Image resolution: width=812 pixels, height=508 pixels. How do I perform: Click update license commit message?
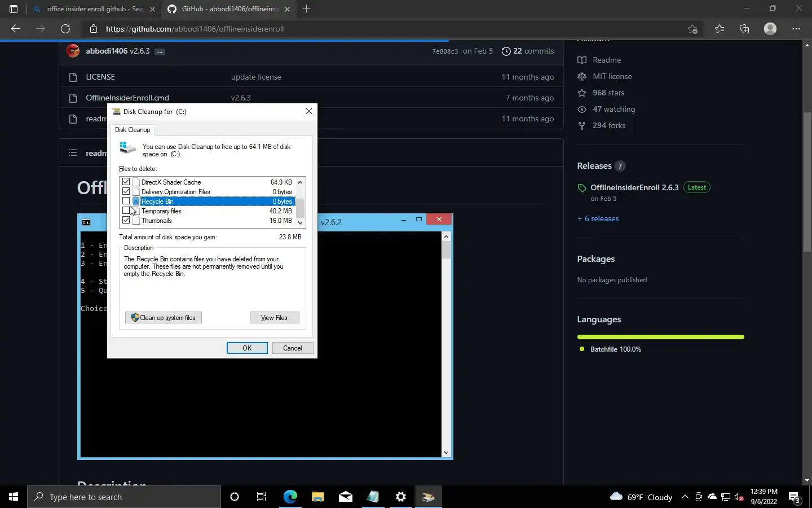point(256,77)
